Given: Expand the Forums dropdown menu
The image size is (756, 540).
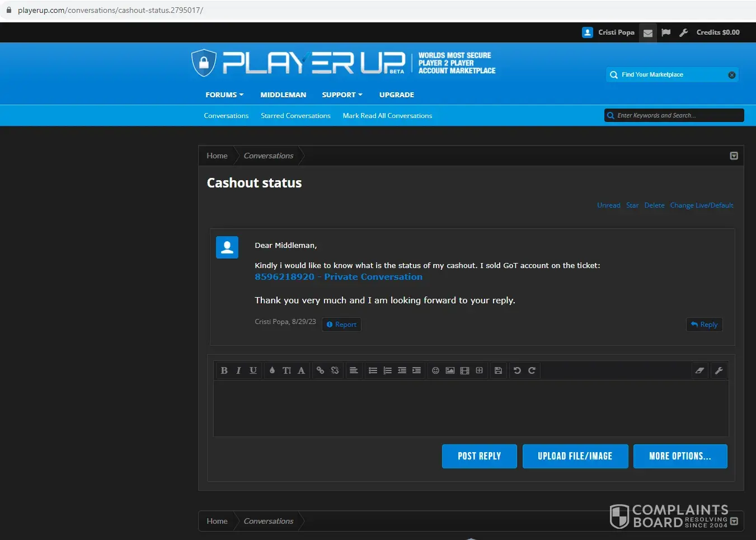Looking at the screenshot, I should point(224,95).
